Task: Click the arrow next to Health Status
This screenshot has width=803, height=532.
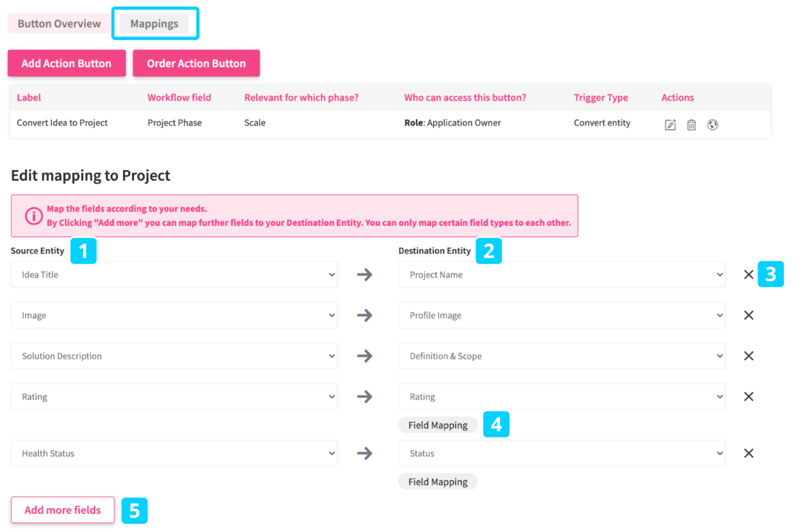Action: (365, 453)
